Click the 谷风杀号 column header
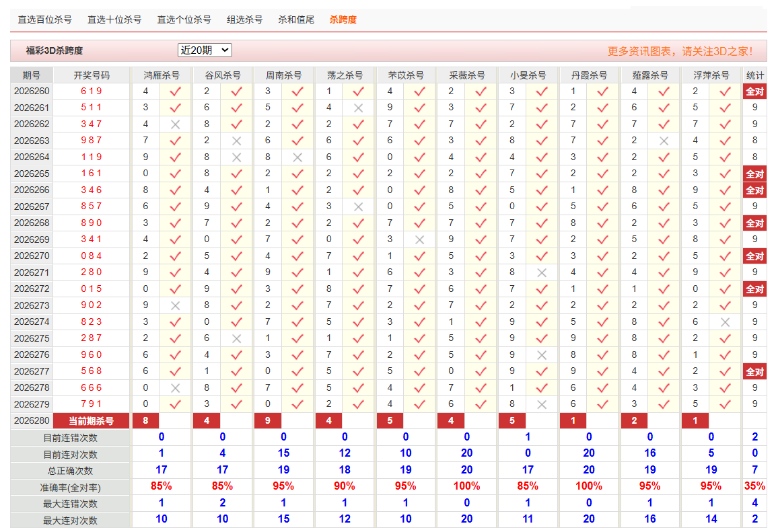This screenshot has height=532, width=776. coord(223,75)
